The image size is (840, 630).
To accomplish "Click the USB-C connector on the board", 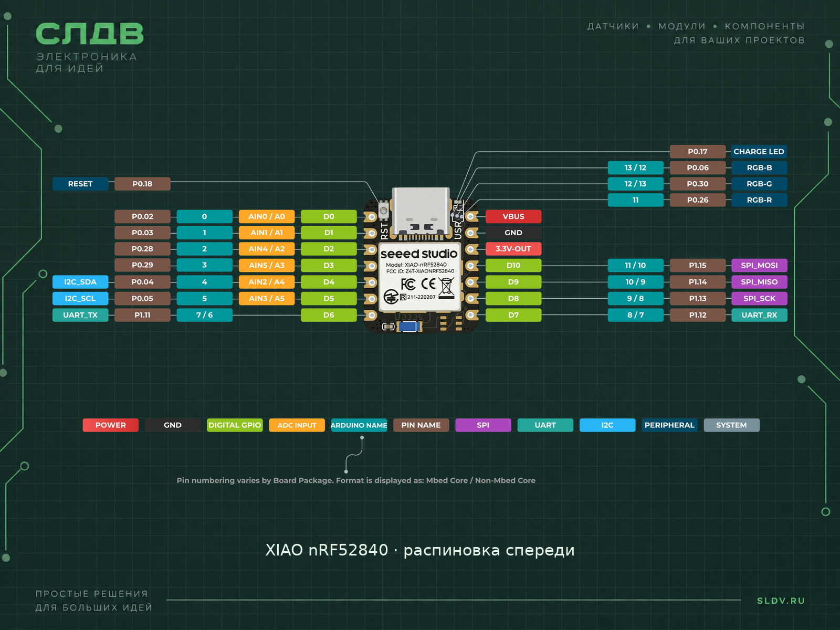I will pyautogui.click(x=421, y=211).
